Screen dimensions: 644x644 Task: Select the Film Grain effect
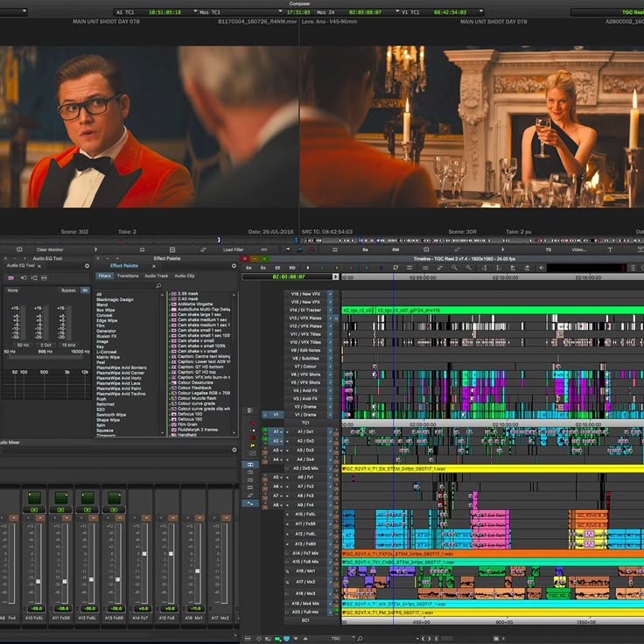click(187, 424)
